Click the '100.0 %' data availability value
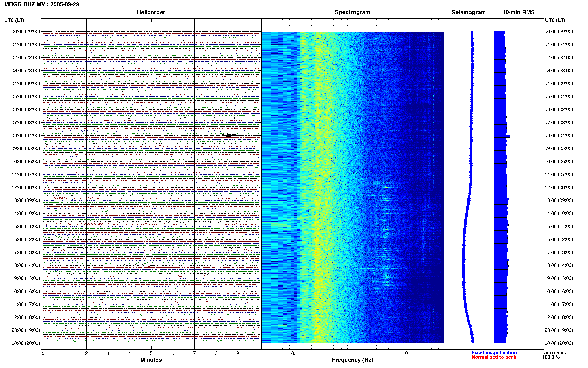The height and width of the screenshot is (368, 588). [x=551, y=357]
